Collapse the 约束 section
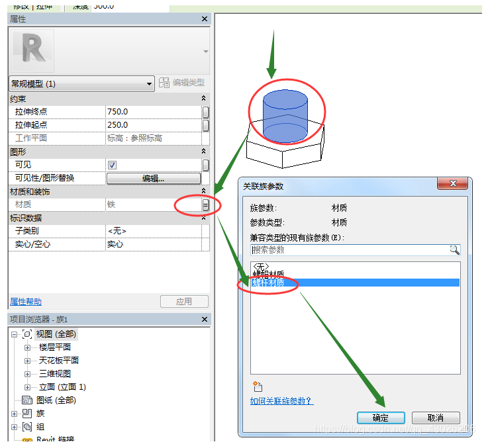The height and width of the screenshot is (448, 488). pyautogui.click(x=203, y=99)
